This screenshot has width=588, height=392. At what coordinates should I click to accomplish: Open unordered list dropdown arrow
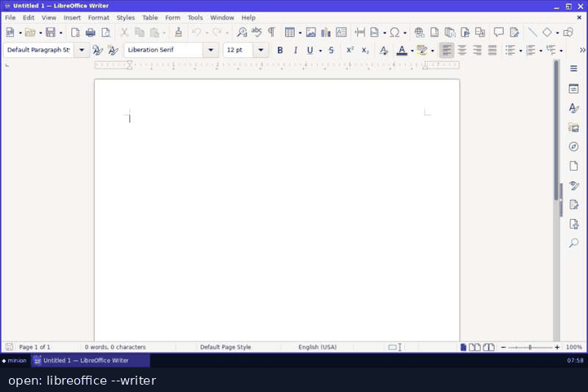[520, 51]
